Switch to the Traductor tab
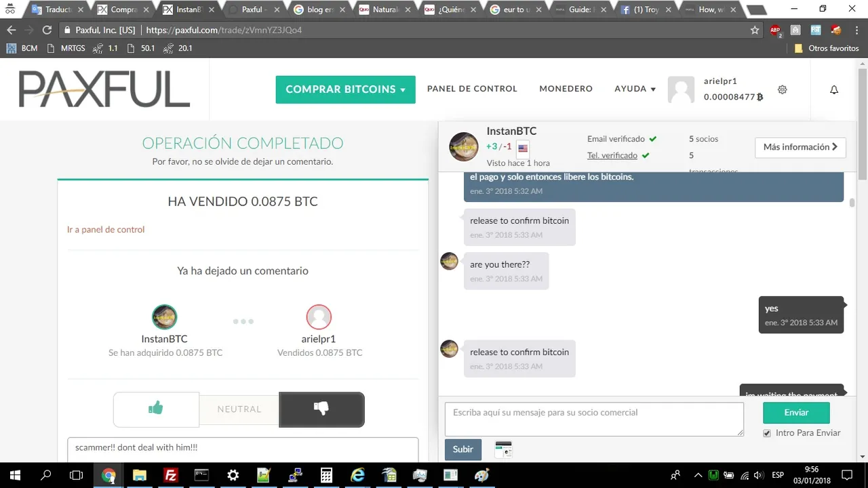868x488 pixels. click(x=58, y=10)
